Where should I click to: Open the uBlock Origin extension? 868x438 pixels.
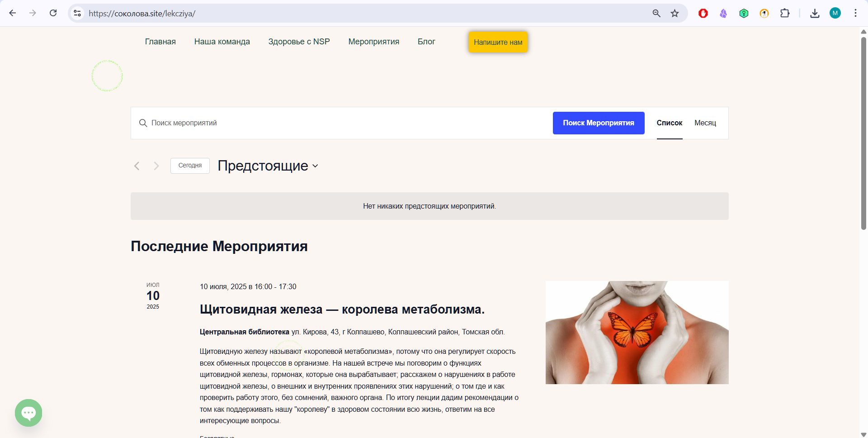(x=703, y=13)
